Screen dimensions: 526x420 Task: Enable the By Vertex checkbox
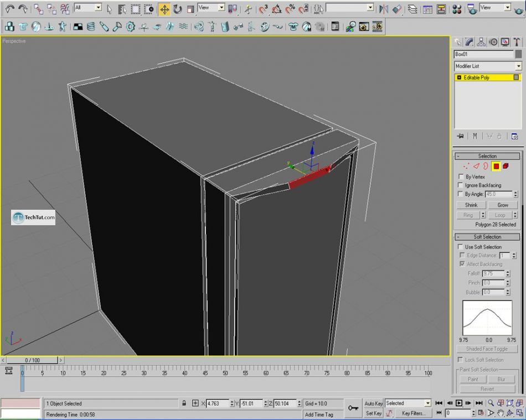(461, 177)
